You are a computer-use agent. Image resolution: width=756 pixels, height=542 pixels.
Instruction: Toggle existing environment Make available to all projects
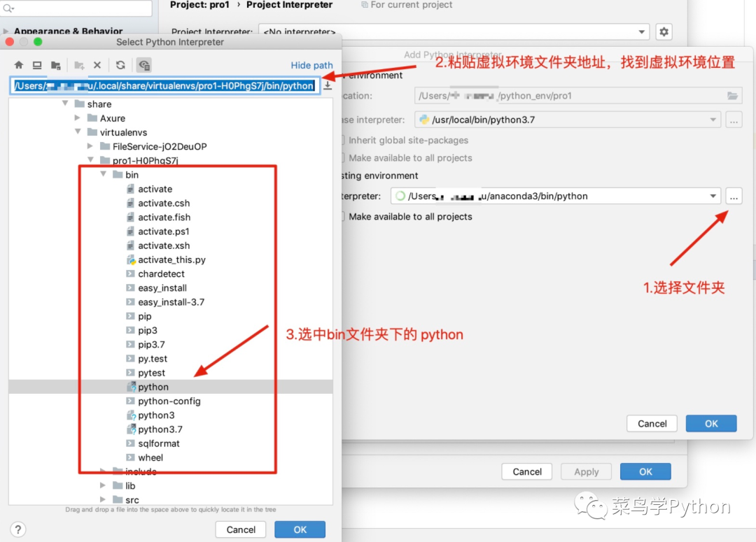343,217
